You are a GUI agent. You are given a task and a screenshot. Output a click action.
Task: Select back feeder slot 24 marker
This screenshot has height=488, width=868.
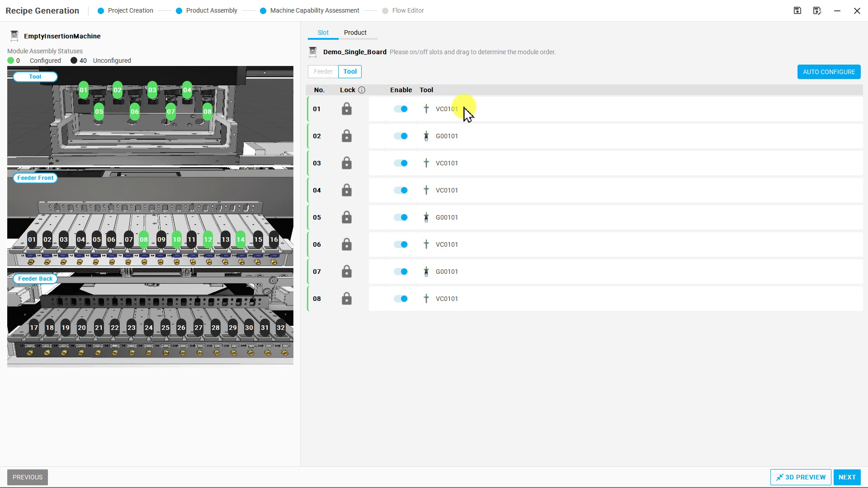[x=148, y=328]
